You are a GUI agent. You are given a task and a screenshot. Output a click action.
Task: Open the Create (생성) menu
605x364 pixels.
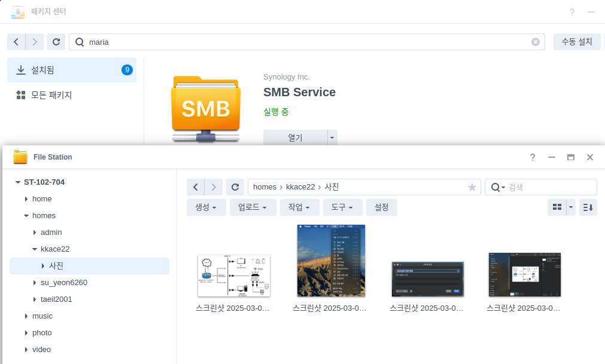tap(206, 207)
